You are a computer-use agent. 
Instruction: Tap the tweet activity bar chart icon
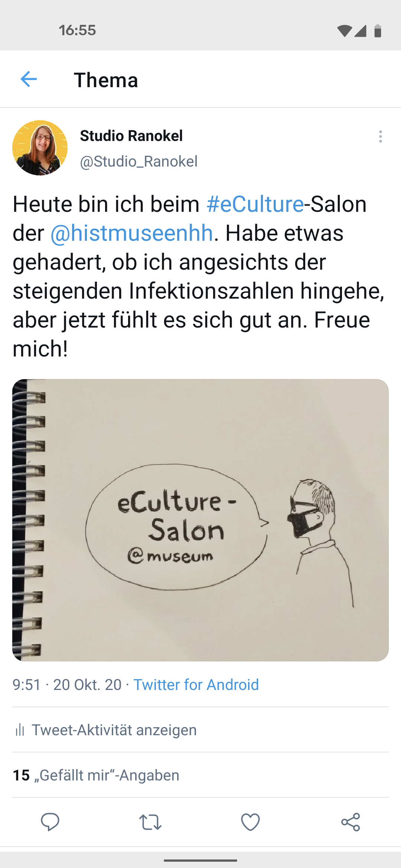coord(20,730)
